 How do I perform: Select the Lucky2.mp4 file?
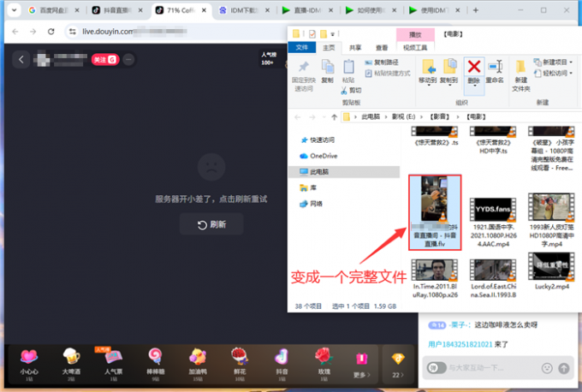pyautogui.click(x=551, y=271)
